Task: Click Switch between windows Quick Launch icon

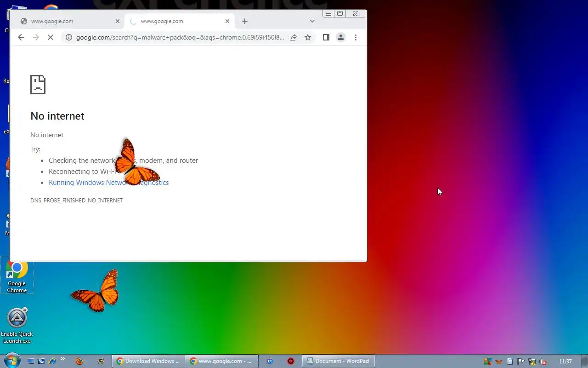Action: point(41,362)
